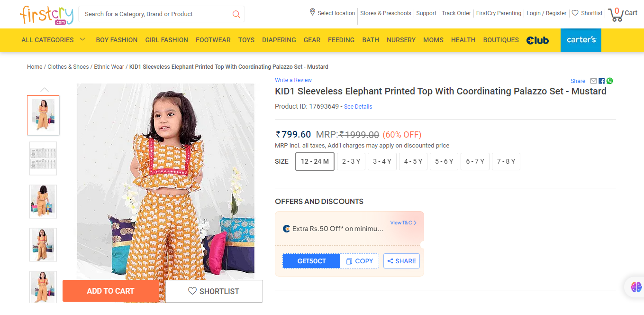Image resolution: width=644 pixels, height=315 pixels.
Task: Open the shopping cart icon
Action: [x=616, y=14]
